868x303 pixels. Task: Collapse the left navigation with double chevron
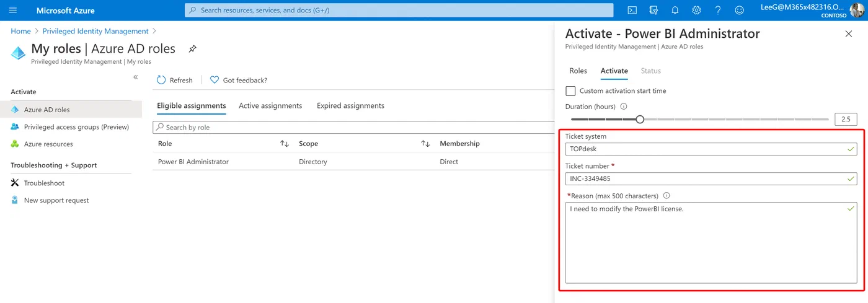pyautogui.click(x=136, y=77)
